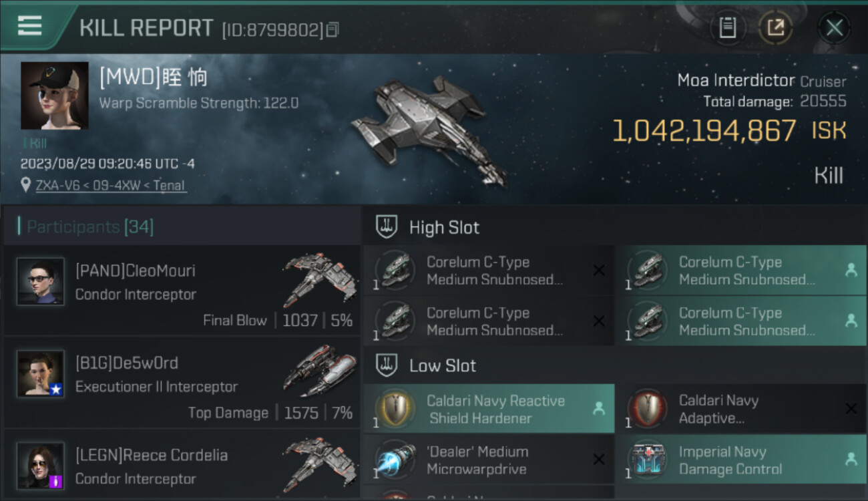Viewport: 868px width, 501px height.
Task: Click the 1,042,194,867 ISK value
Action: pyautogui.click(x=729, y=131)
